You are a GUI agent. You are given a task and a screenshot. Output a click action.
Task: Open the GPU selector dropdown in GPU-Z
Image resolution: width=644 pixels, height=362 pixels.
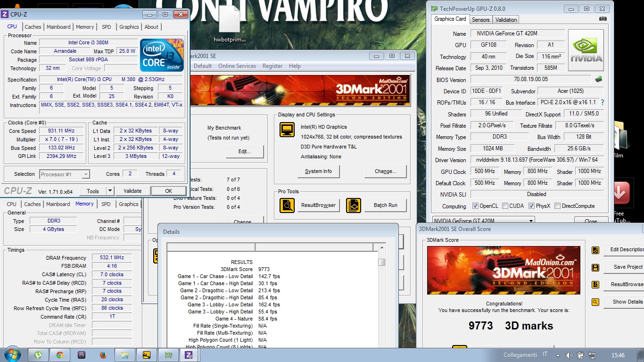483,221
